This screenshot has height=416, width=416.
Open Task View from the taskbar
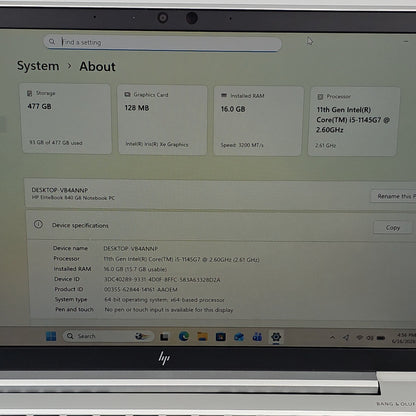coord(164,337)
